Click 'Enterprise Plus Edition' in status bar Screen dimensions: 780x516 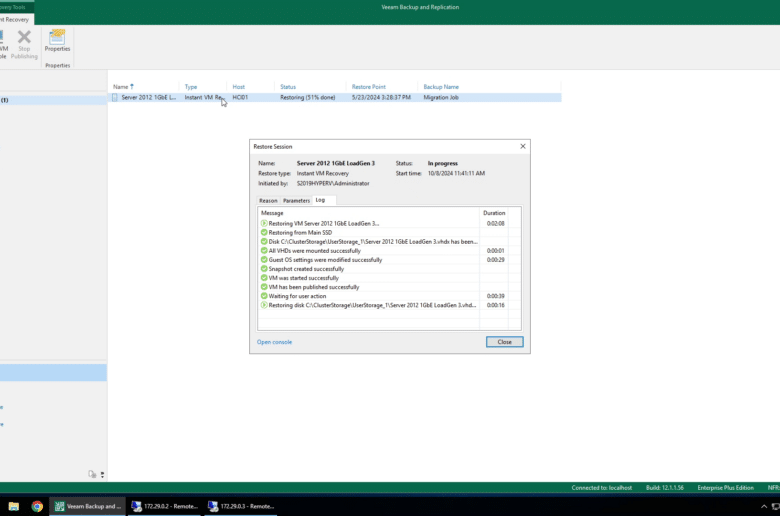point(725,488)
